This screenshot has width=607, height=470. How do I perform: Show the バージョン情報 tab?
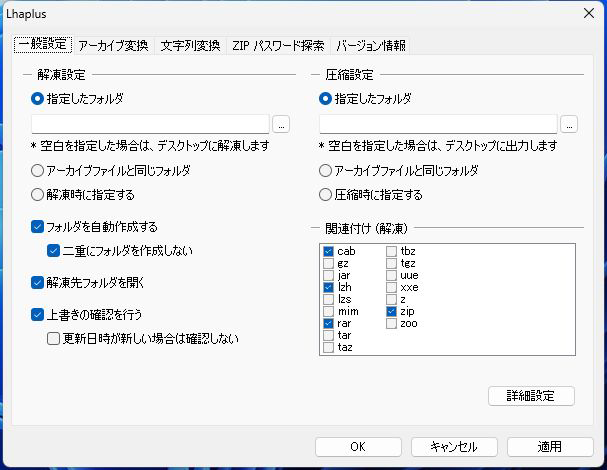(x=371, y=45)
